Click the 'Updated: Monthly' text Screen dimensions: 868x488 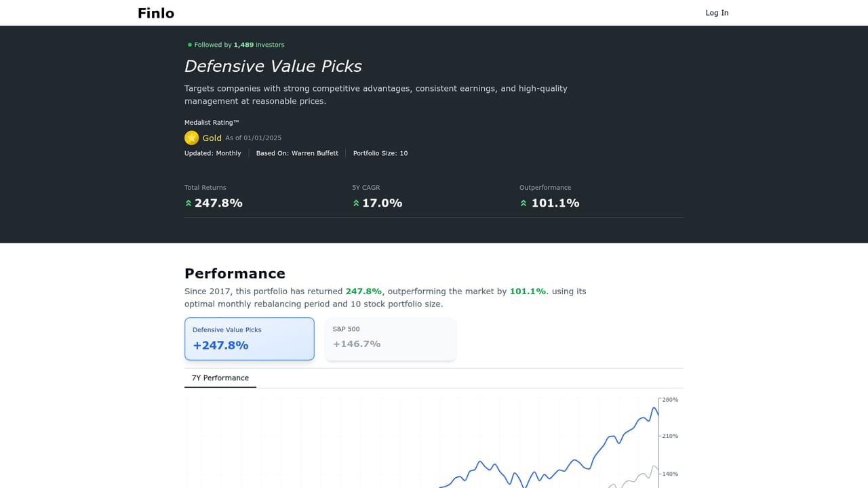click(213, 153)
